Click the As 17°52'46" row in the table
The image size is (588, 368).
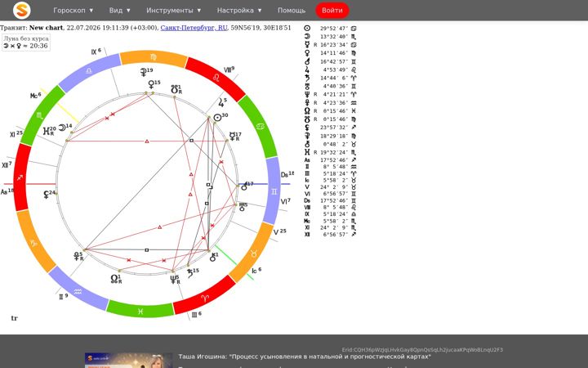click(x=330, y=160)
